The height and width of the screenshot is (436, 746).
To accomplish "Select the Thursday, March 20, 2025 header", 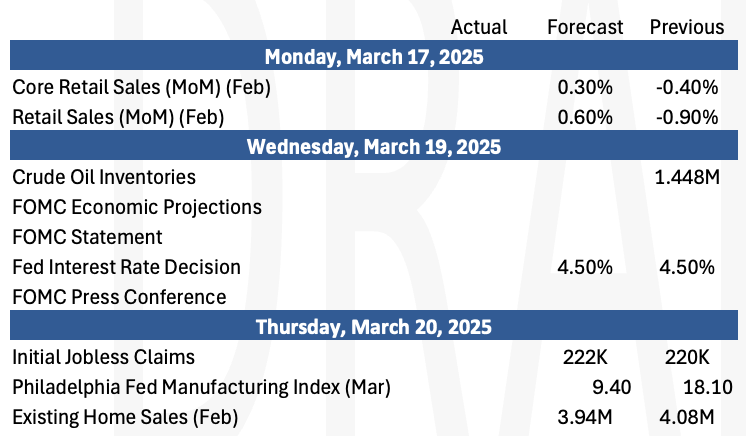I will [374, 327].
